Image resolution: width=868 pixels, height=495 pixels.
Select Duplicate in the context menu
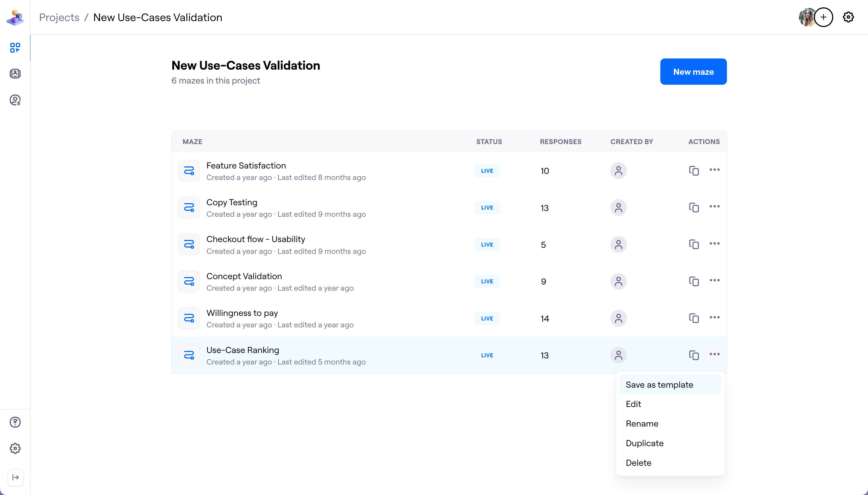click(644, 443)
